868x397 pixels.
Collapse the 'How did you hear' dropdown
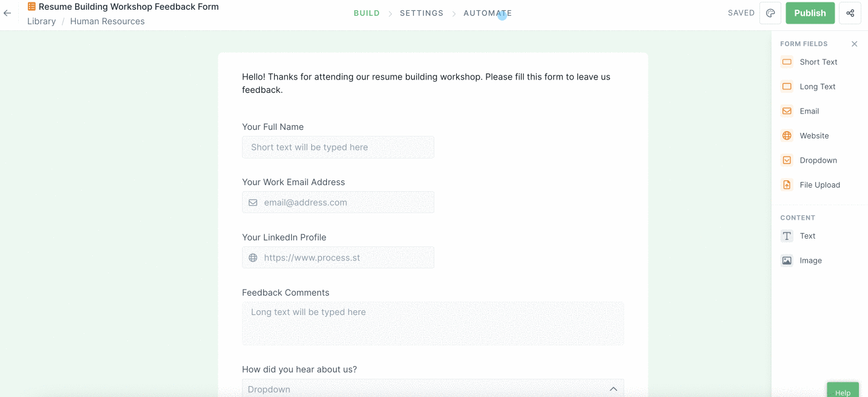614,389
